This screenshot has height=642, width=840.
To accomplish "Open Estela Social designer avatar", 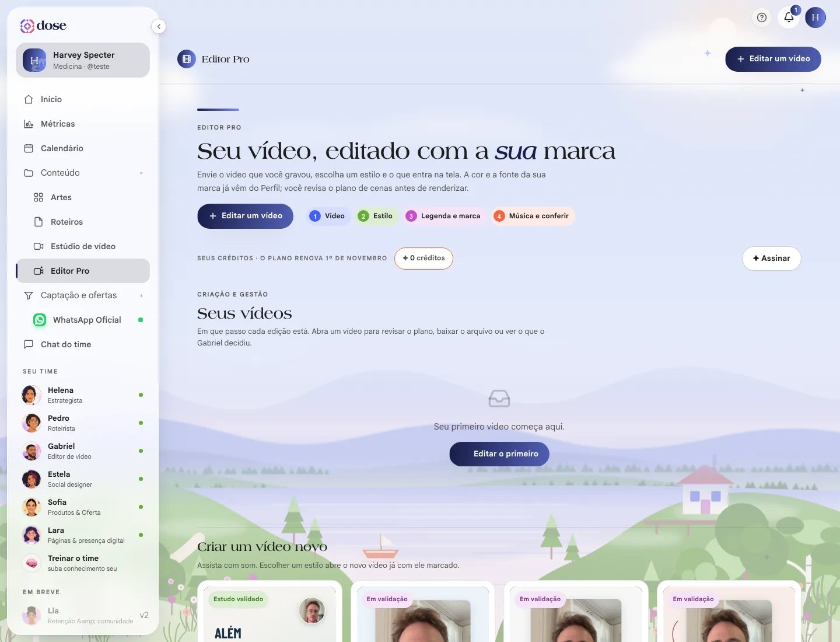I will click(32, 479).
